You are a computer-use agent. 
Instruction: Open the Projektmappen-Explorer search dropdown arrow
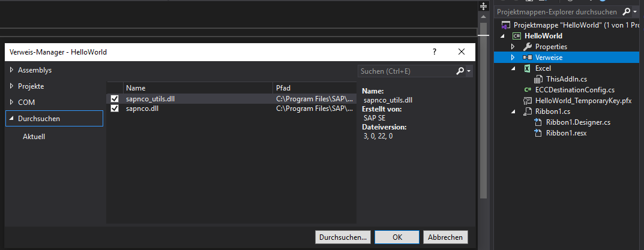pos(635,13)
